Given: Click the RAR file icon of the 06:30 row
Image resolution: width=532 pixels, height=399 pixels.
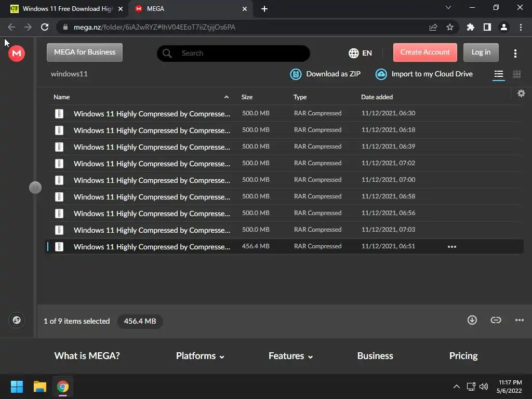Looking at the screenshot, I should click(x=59, y=114).
